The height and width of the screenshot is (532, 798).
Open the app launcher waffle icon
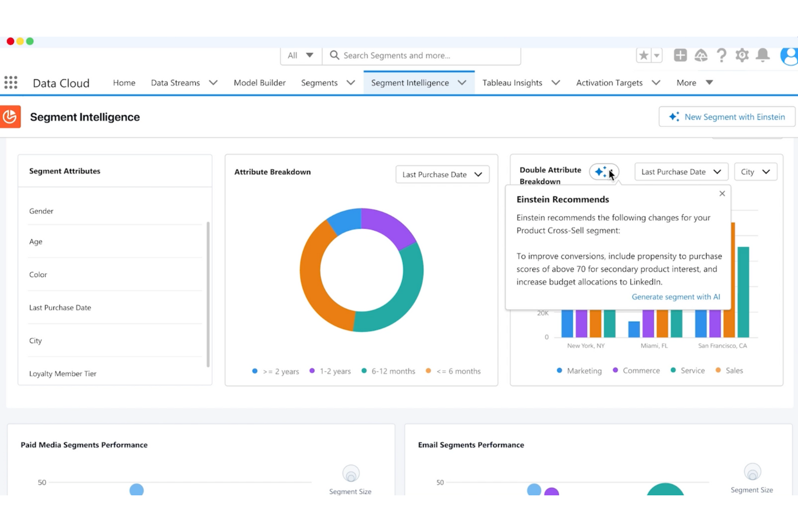coord(11,82)
